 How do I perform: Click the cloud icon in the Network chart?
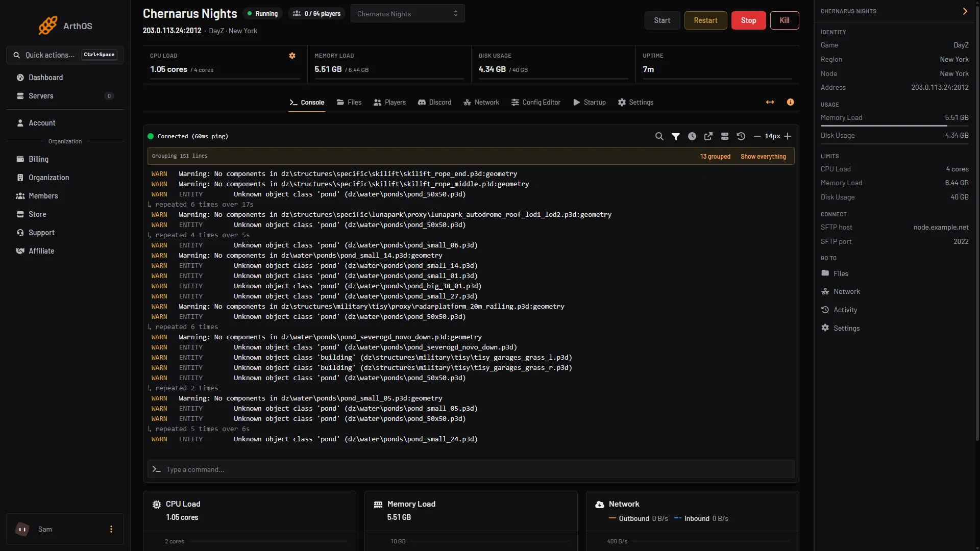point(600,505)
